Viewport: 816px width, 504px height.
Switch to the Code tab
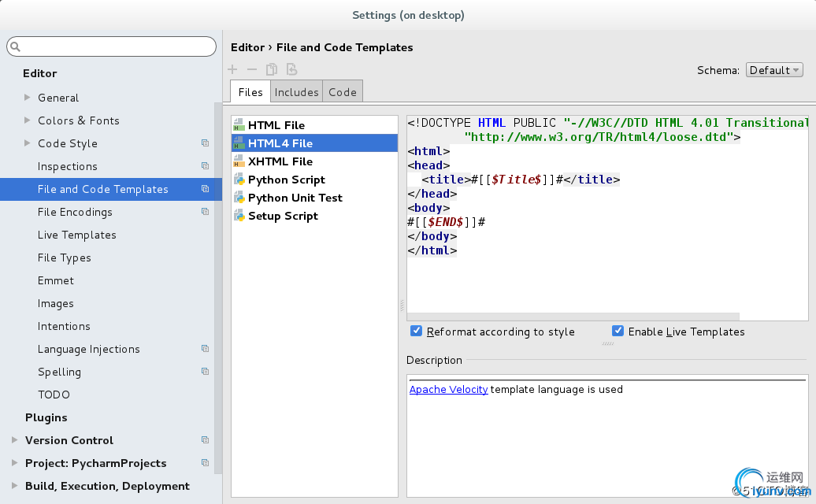pyautogui.click(x=343, y=92)
